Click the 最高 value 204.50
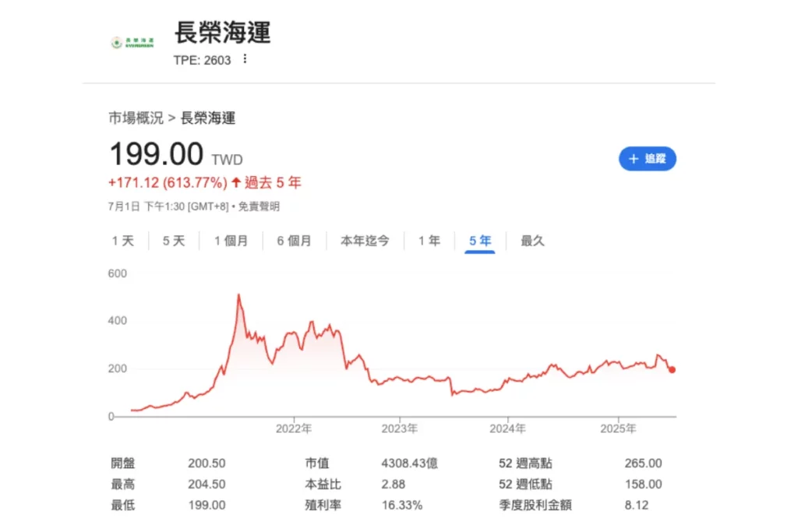Screen dimensions: 798x532 click(207, 484)
